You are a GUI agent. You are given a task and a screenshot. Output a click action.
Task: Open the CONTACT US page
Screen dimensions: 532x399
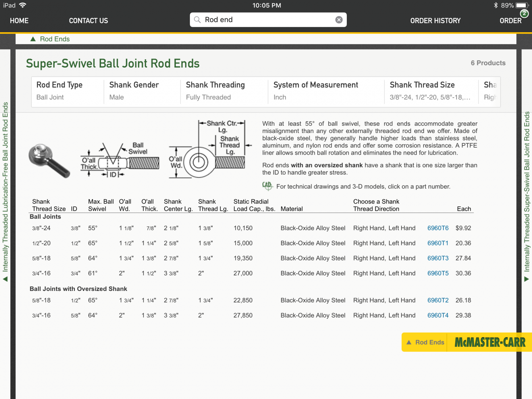point(88,21)
